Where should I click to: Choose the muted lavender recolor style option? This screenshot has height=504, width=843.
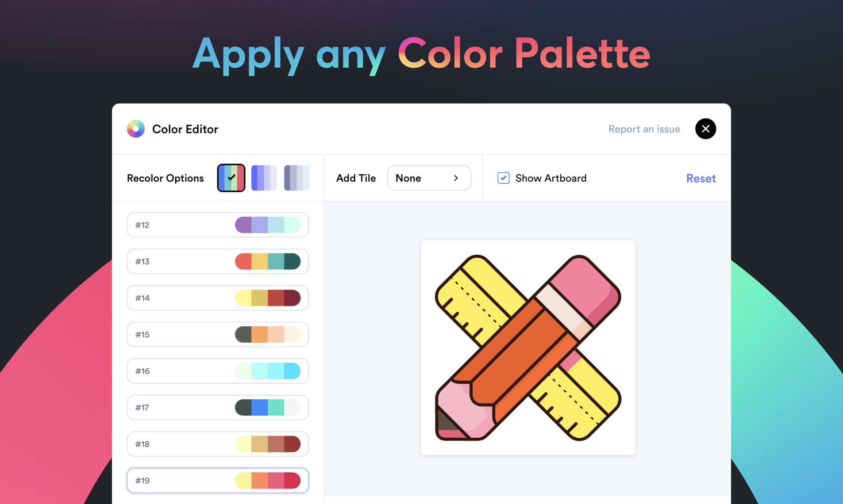(296, 178)
